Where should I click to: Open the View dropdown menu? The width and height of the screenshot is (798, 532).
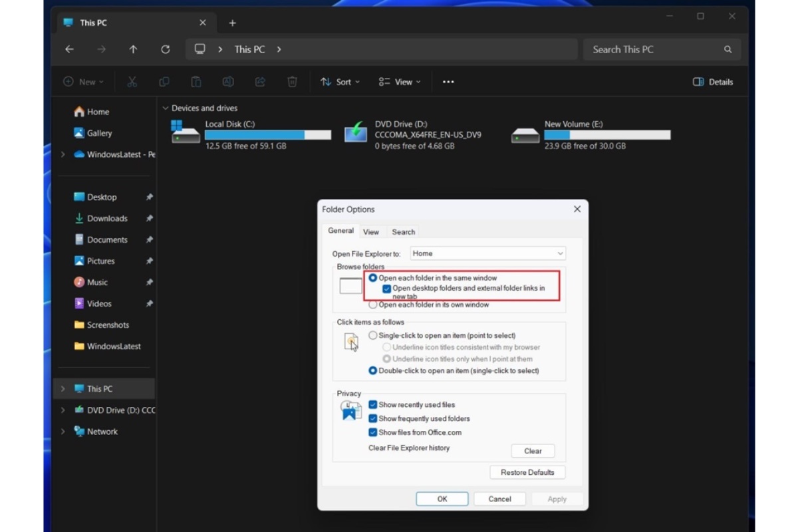coord(400,82)
